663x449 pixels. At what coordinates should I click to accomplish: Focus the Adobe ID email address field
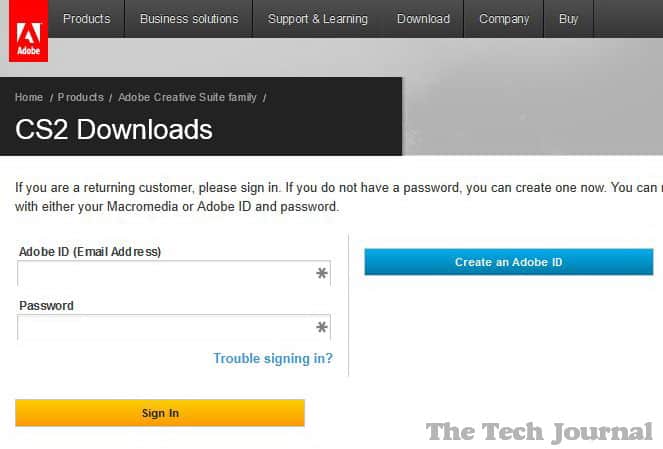coord(165,273)
